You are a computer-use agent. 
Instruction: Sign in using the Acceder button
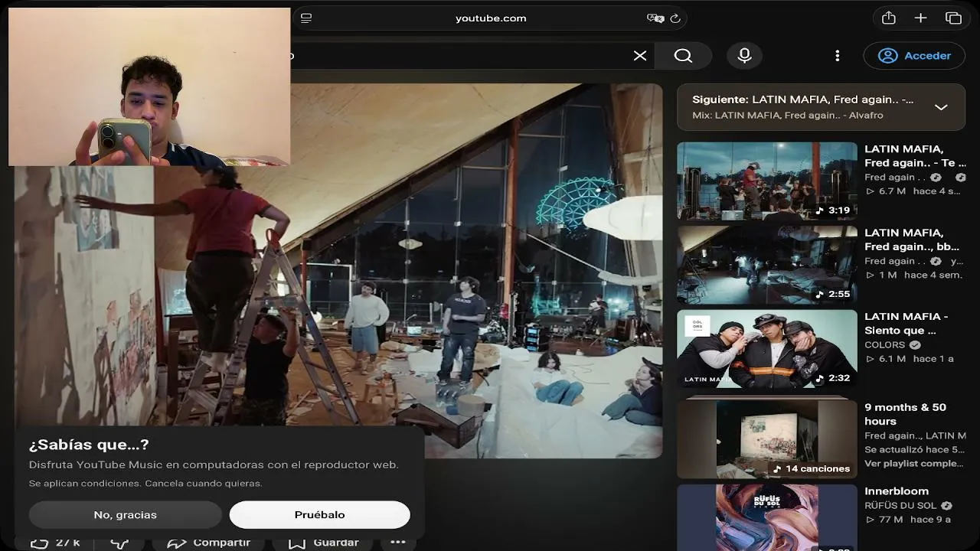pyautogui.click(x=914, y=55)
